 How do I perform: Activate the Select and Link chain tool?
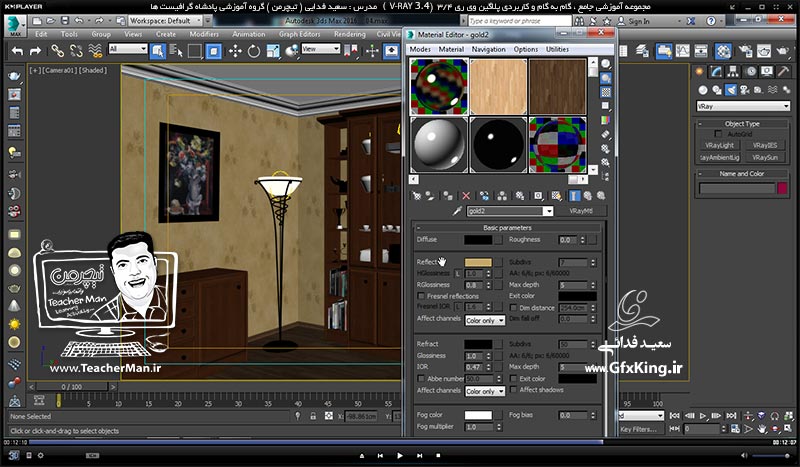click(x=57, y=51)
